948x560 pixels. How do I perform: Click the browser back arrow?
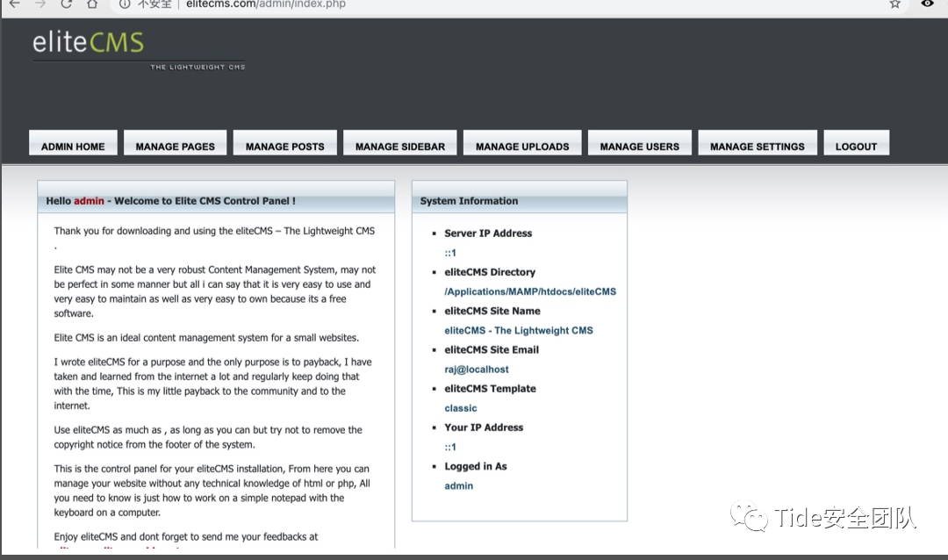click(x=15, y=4)
